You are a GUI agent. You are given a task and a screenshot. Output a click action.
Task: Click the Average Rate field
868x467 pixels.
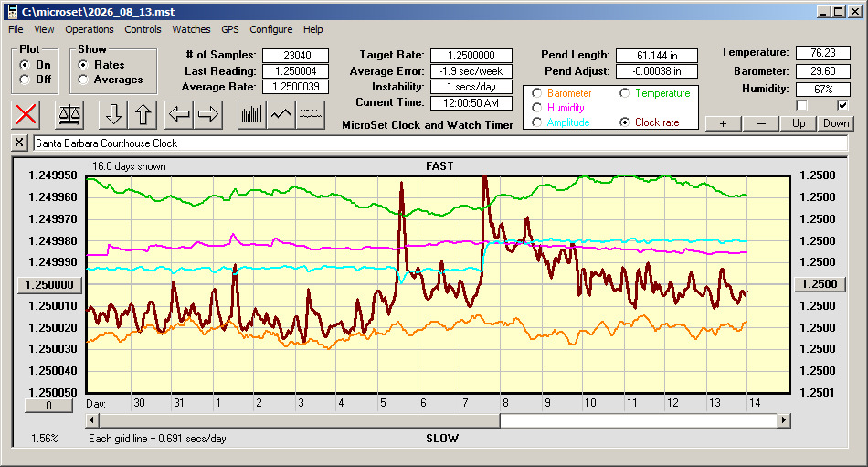pos(296,87)
